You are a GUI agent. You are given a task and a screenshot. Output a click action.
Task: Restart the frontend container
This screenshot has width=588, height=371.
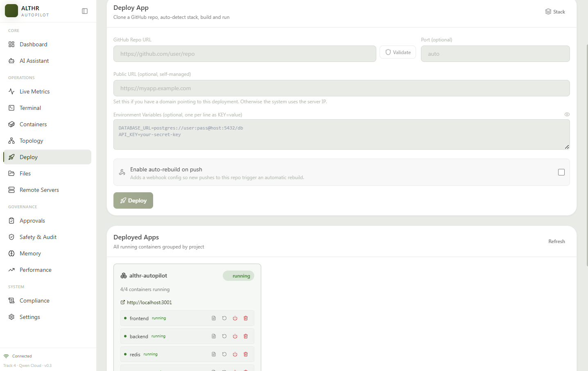tap(224, 318)
